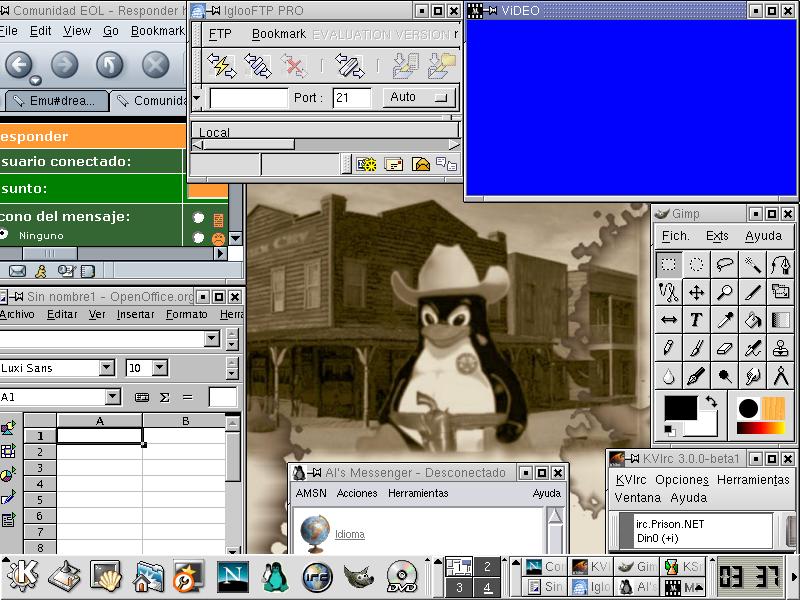The height and width of the screenshot is (600, 800).
Task: Open the Auto transfer mode dropdown
Action: pos(419,97)
